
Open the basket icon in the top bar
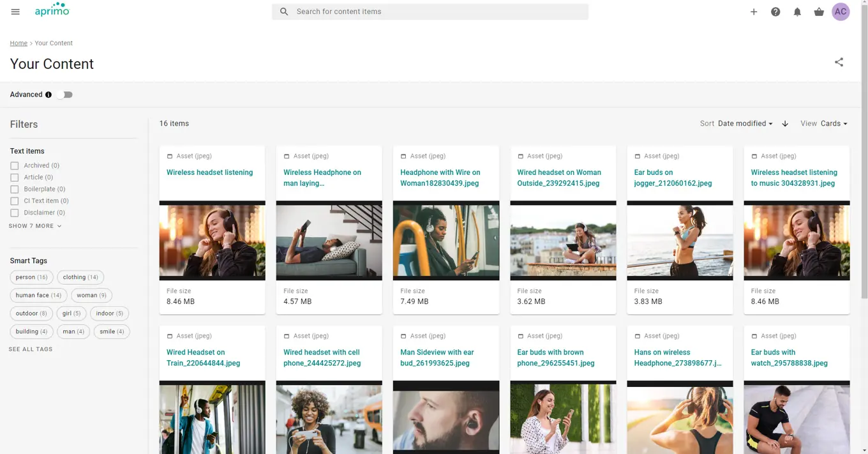[x=819, y=11]
